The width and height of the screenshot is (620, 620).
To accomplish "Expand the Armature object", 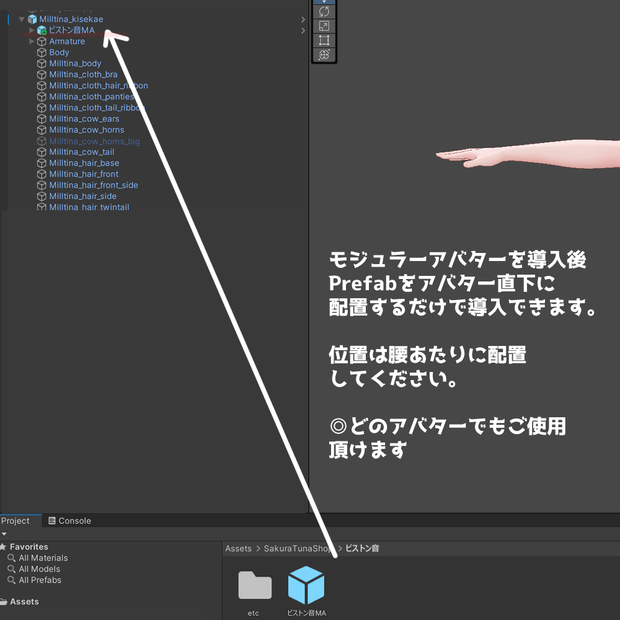I will [x=32, y=41].
